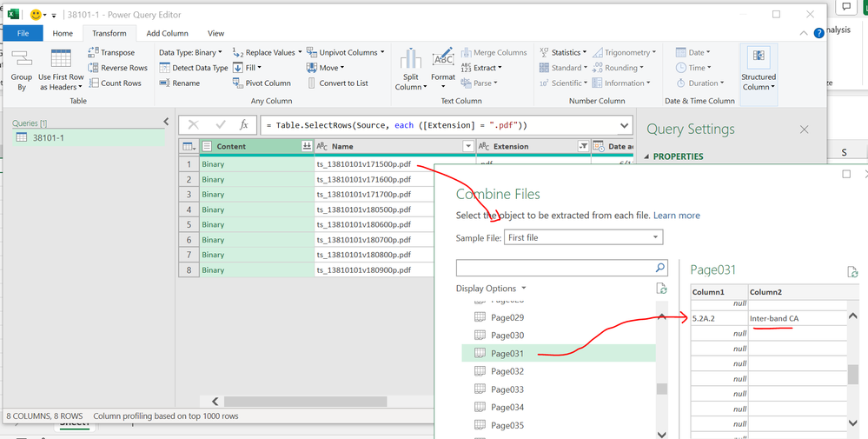The image size is (868, 439).
Task: Switch to the Add Column tab
Action: click(x=167, y=33)
